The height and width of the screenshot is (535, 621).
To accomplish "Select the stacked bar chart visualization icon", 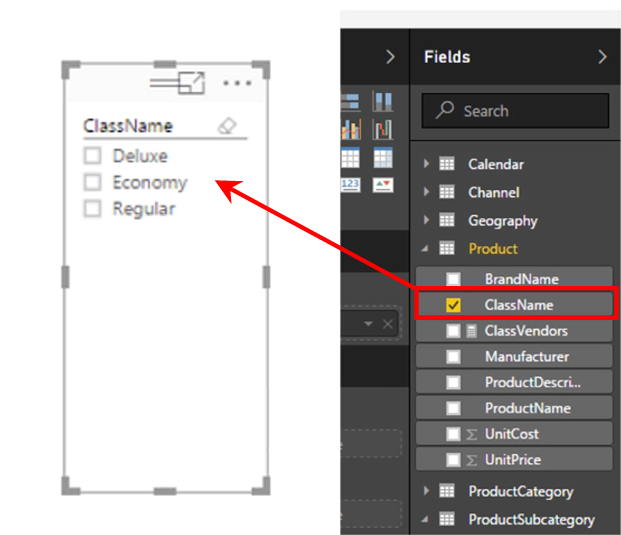I will pyautogui.click(x=350, y=101).
